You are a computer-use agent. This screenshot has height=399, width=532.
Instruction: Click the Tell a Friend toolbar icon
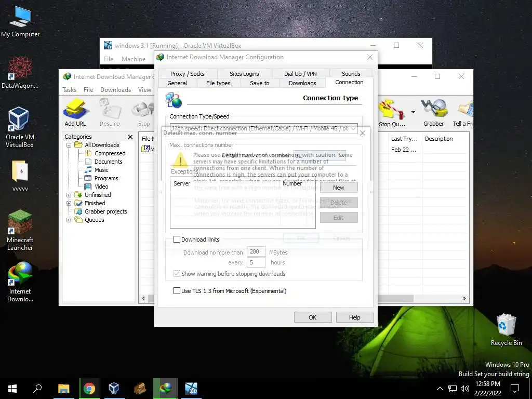[x=463, y=113]
